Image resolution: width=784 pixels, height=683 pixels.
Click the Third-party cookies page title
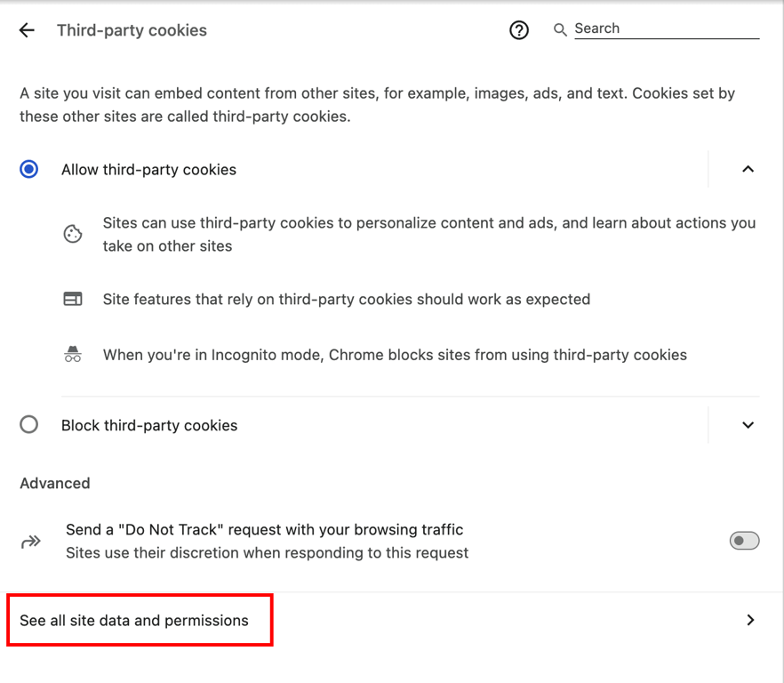pyautogui.click(x=132, y=29)
